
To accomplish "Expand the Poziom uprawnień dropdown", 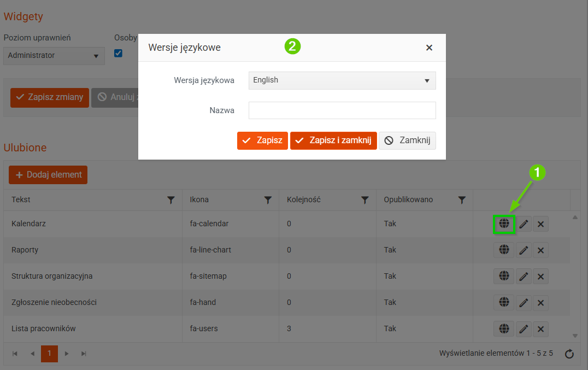I will [54, 56].
